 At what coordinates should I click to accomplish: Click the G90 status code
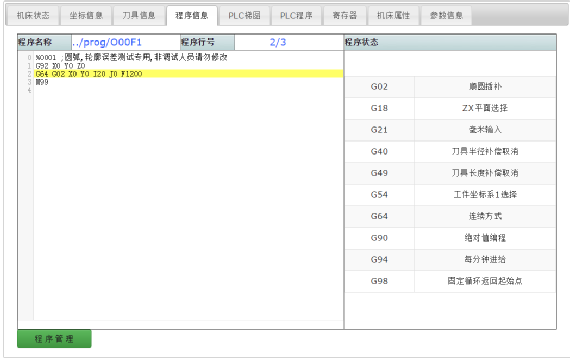(x=379, y=238)
